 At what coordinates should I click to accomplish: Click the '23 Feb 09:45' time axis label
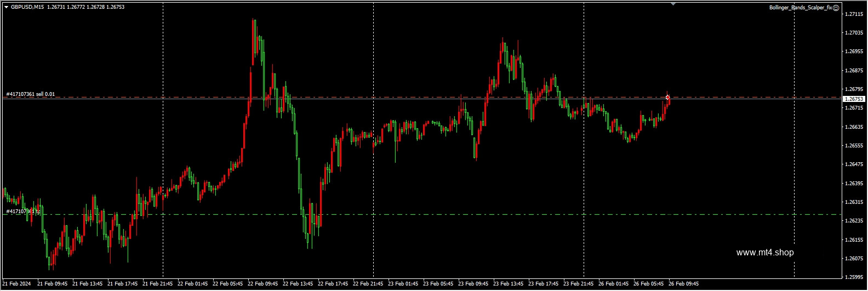click(473, 284)
